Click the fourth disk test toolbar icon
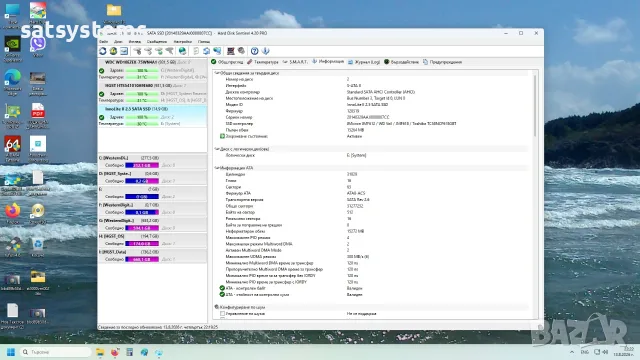This screenshot has width=640, height=360. click(x=169, y=51)
